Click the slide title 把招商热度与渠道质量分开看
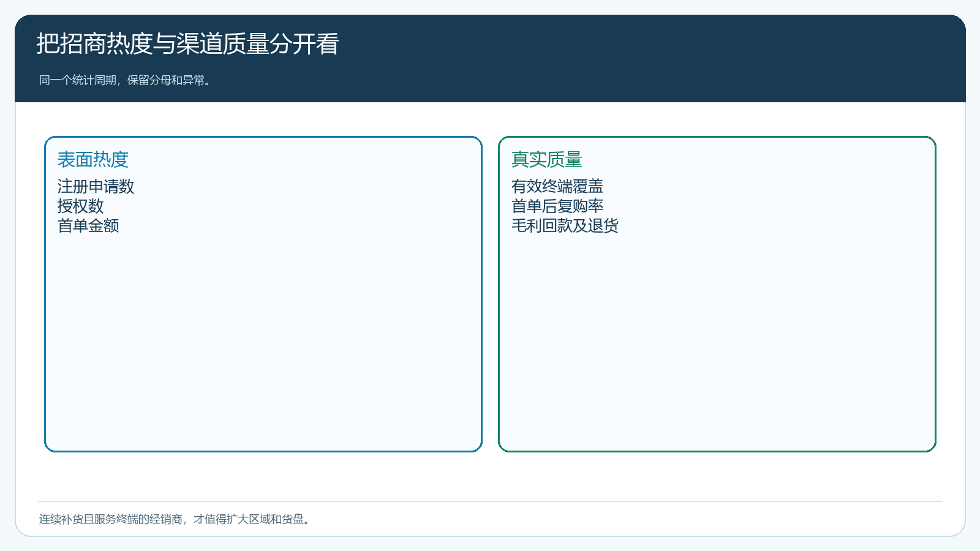Image resolution: width=980 pixels, height=551 pixels. coord(187,43)
